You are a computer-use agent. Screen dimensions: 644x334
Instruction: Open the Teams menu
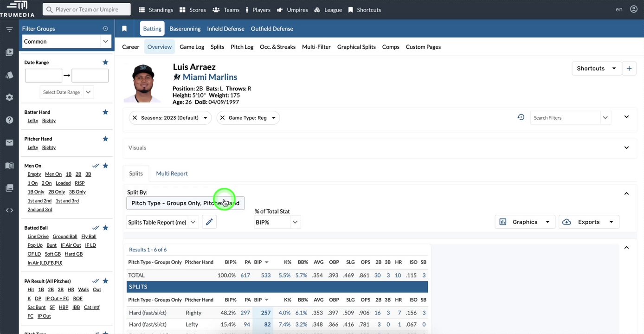[226, 10]
